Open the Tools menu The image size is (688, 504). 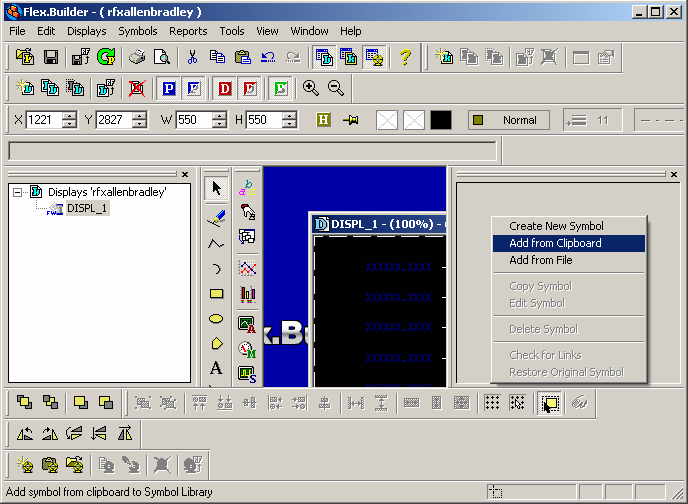click(232, 31)
